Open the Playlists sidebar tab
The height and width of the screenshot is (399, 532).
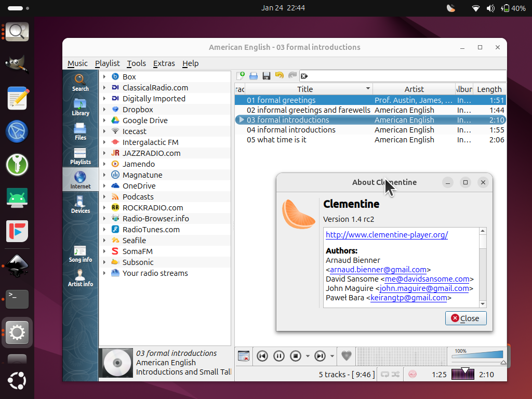point(80,156)
